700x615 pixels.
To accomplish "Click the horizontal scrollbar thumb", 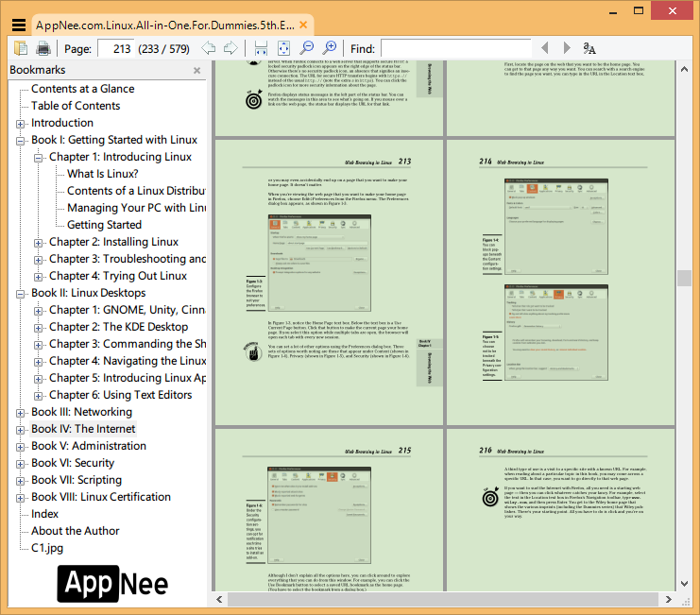I will pos(443,599).
